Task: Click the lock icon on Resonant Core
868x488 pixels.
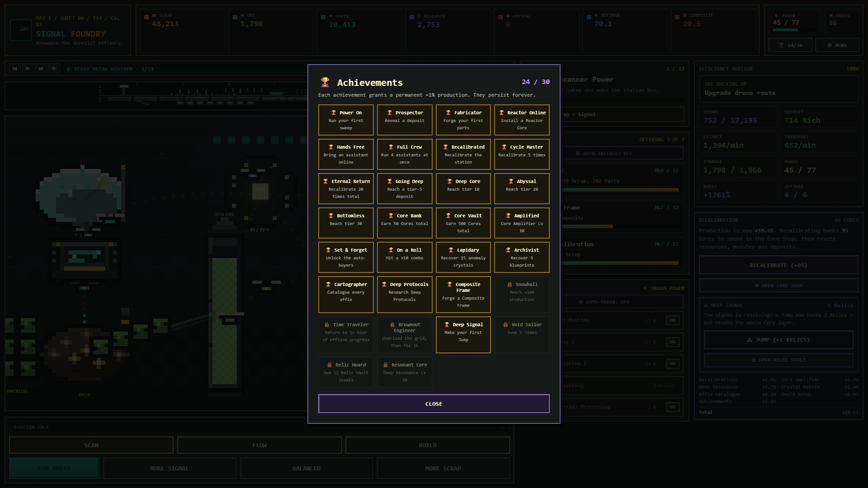Action: (x=386, y=365)
